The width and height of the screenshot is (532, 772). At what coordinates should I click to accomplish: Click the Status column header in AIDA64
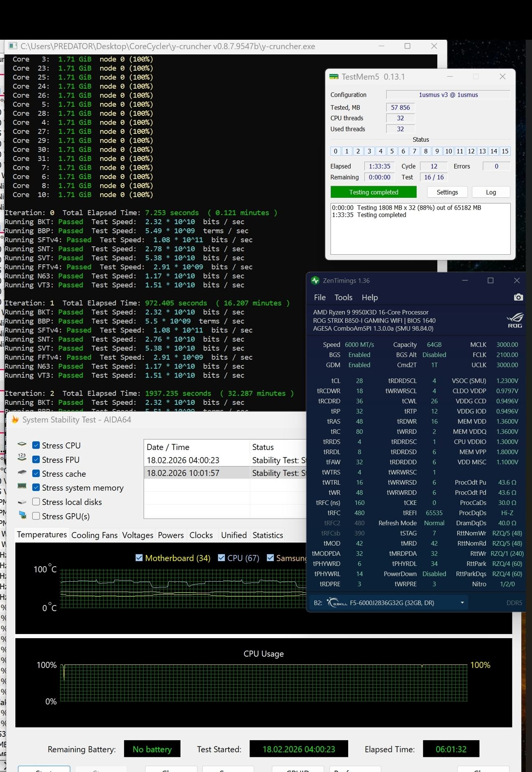pos(278,447)
